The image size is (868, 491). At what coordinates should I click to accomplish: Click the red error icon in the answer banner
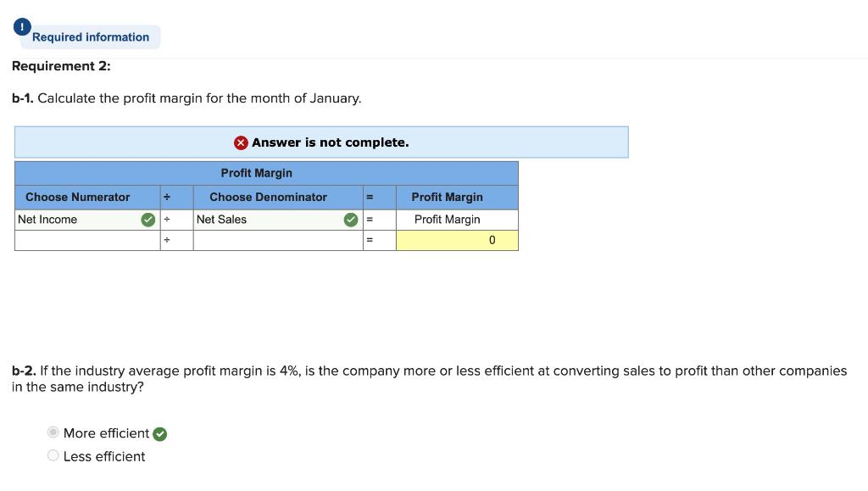click(x=241, y=142)
